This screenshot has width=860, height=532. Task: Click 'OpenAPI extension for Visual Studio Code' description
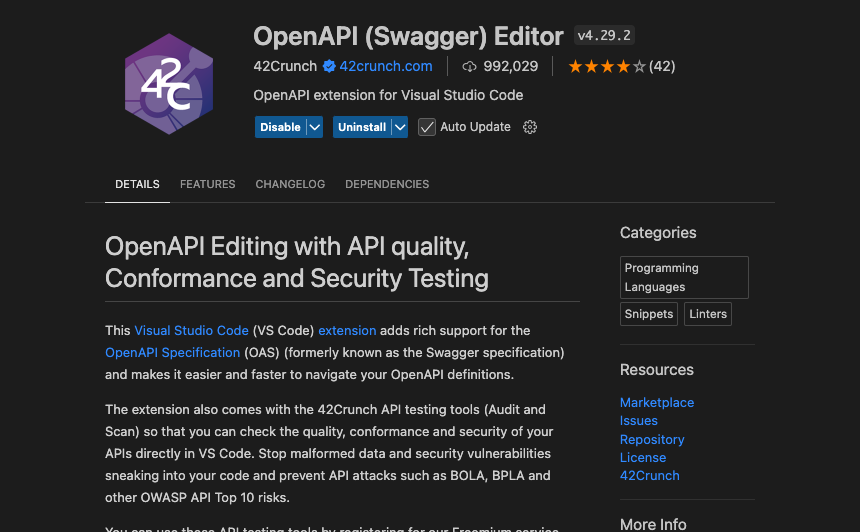[388, 95]
